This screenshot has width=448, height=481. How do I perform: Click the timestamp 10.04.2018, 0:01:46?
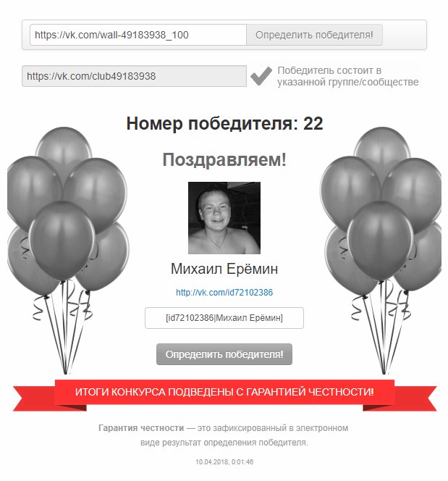pyautogui.click(x=224, y=461)
